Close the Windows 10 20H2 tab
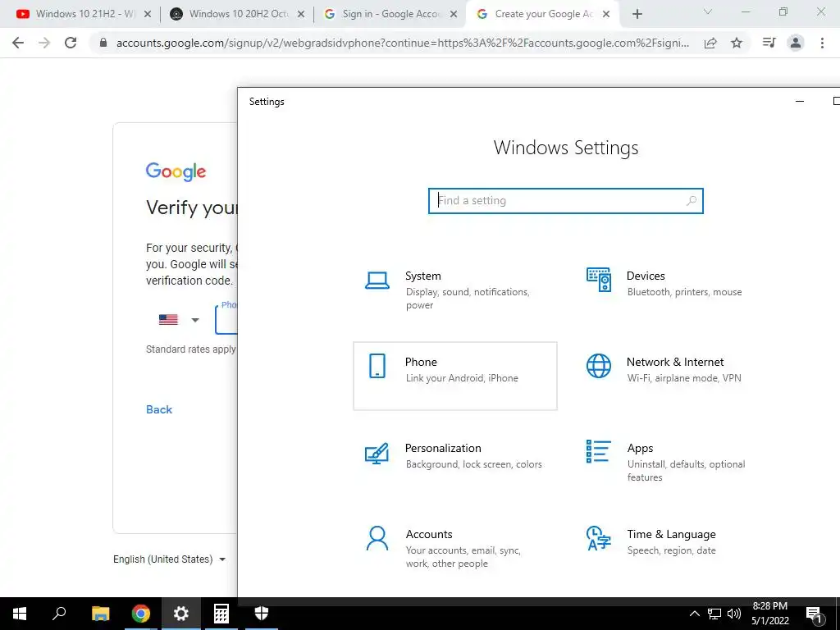The width and height of the screenshot is (840, 630). click(301, 15)
